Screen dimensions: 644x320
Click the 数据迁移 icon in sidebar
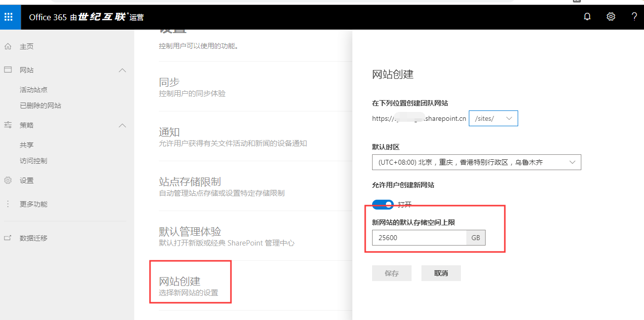coord(8,238)
